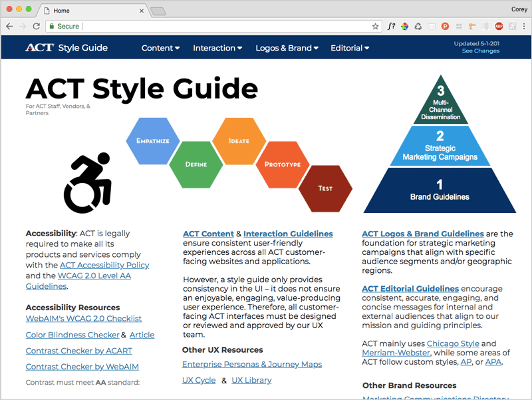Click the green Define hexagon
This screenshot has width=532, height=400.
(x=196, y=164)
